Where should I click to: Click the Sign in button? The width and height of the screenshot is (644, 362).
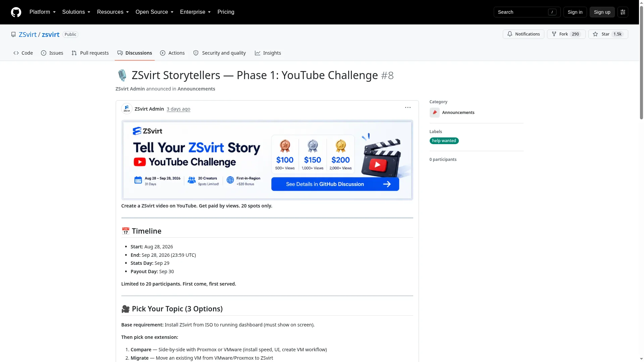(575, 12)
